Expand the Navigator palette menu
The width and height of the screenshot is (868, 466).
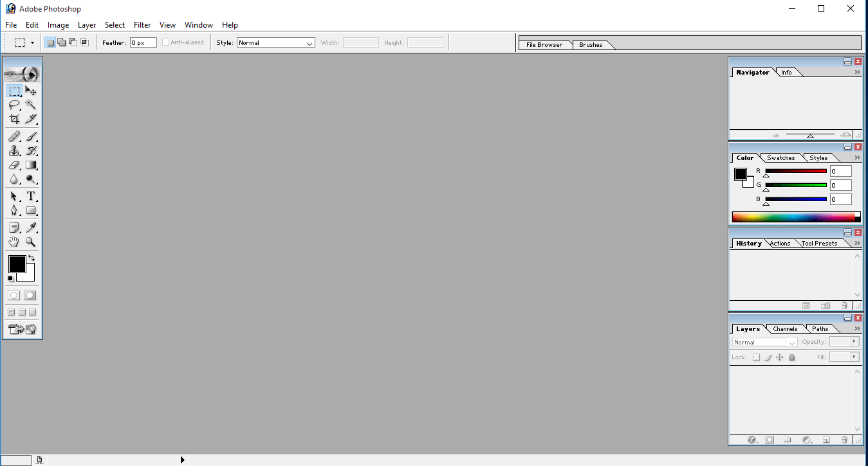(x=856, y=72)
